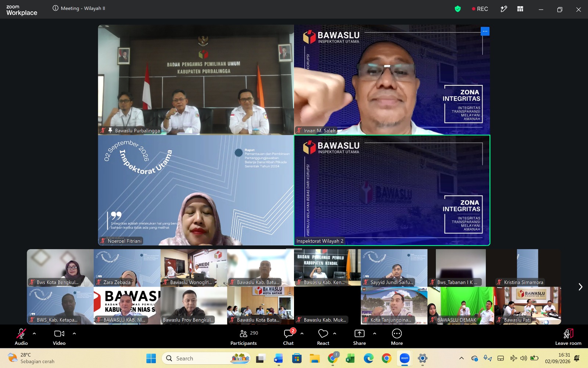Screen dimensions: 588x368
Task: Select the Kristina Simamora thumbnail
Action: 528,268
